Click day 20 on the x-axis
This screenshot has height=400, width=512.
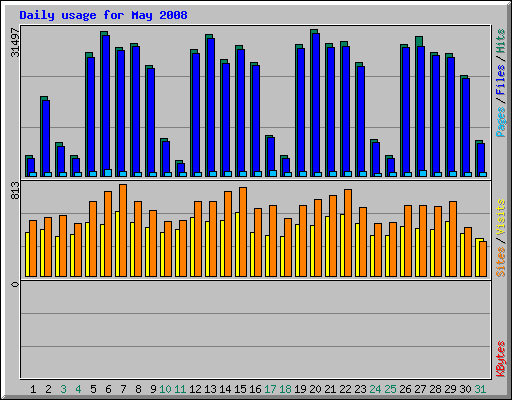(x=315, y=389)
